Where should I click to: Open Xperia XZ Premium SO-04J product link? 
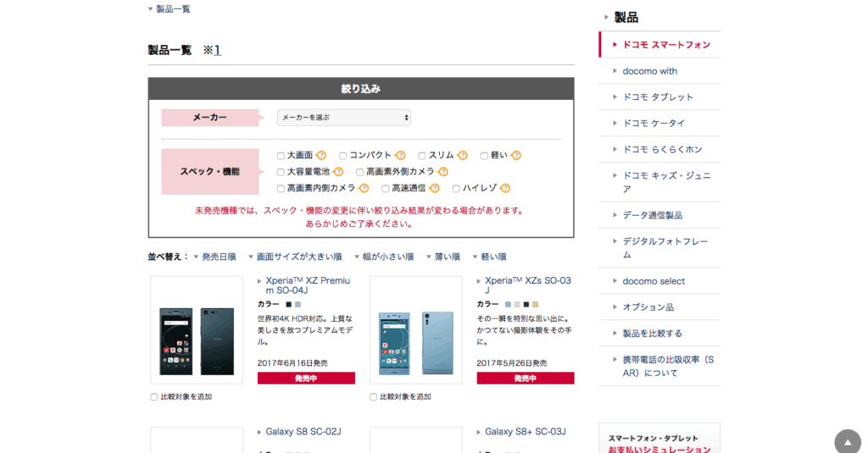pyautogui.click(x=307, y=285)
